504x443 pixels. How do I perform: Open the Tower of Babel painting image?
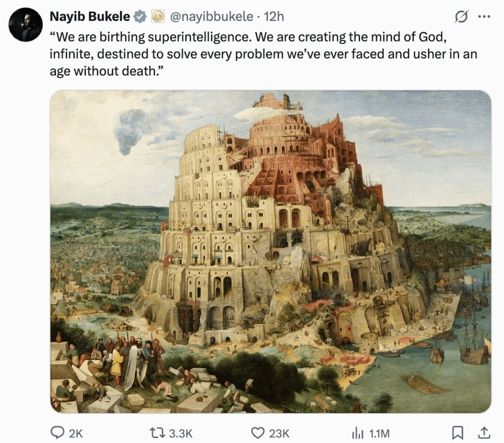tap(271, 251)
